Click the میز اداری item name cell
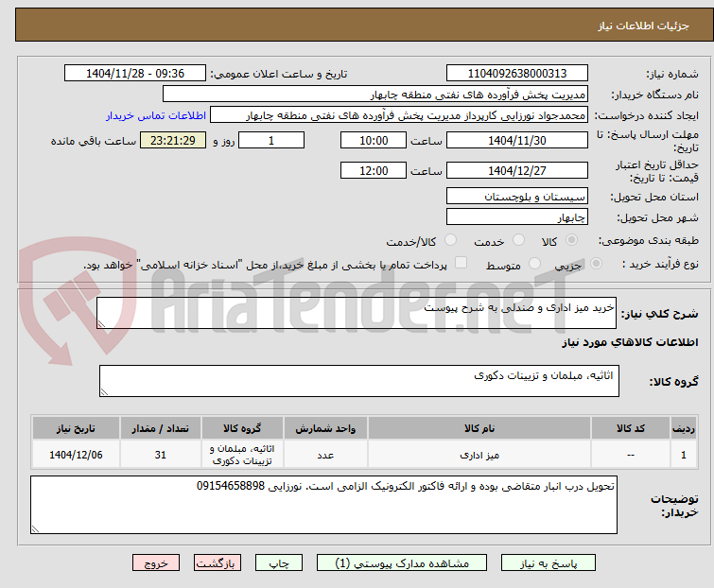The height and width of the screenshot is (588, 714). pos(479,455)
